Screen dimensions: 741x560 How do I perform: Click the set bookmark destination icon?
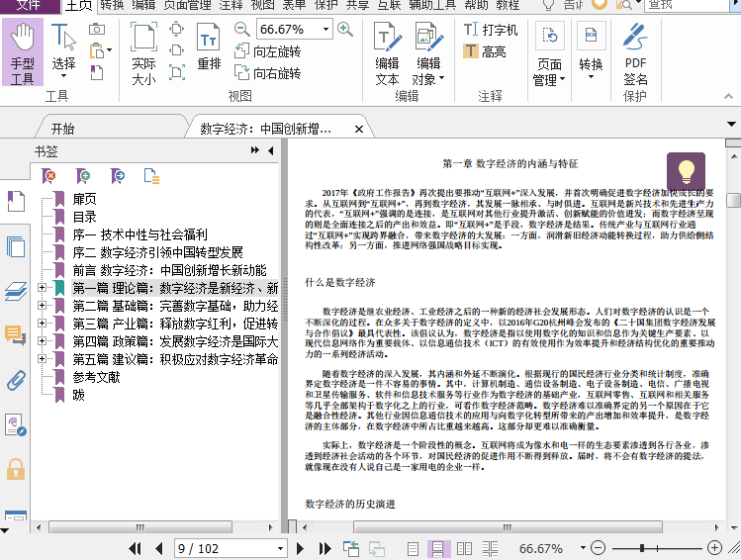pyautogui.click(x=118, y=176)
